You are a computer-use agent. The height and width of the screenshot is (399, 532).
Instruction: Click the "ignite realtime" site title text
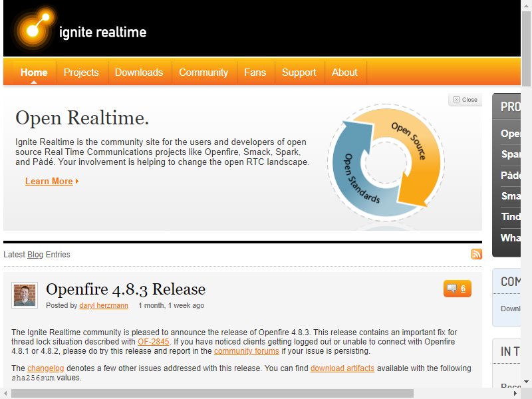(x=102, y=32)
